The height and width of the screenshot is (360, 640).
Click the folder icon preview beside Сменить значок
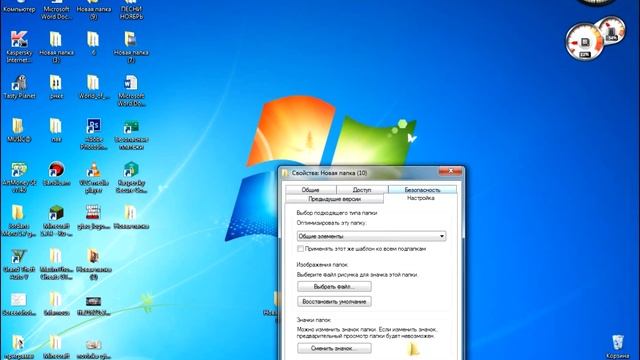(x=413, y=349)
